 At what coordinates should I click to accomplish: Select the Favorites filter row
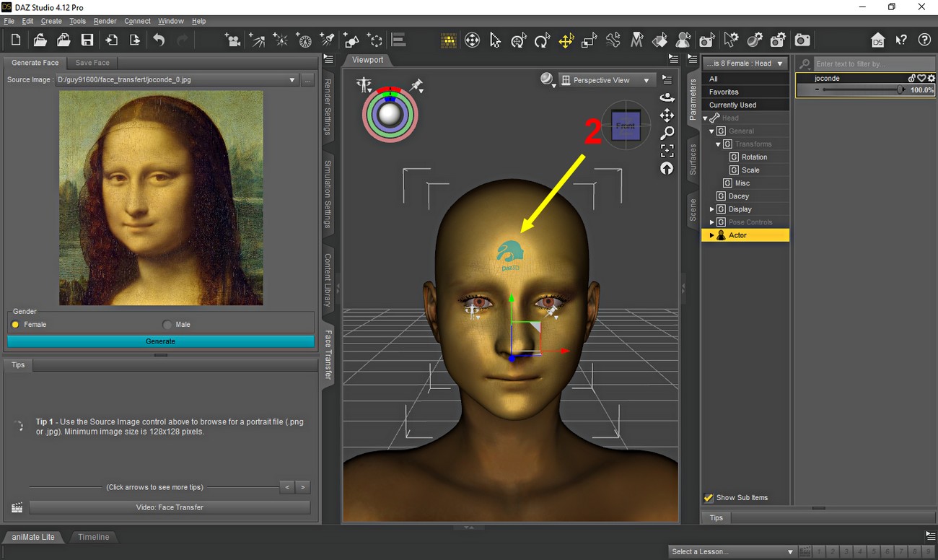pyautogui.click(x=745, y=92)
